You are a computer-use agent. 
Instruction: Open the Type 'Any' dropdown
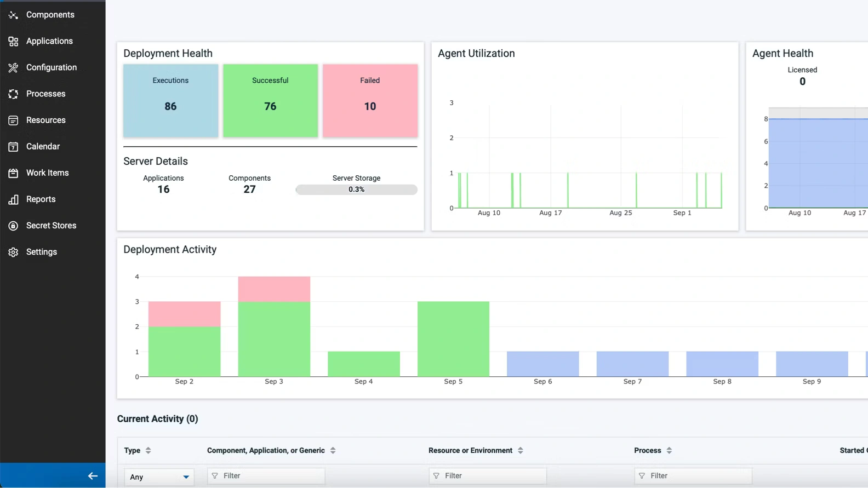pos(159,476)
